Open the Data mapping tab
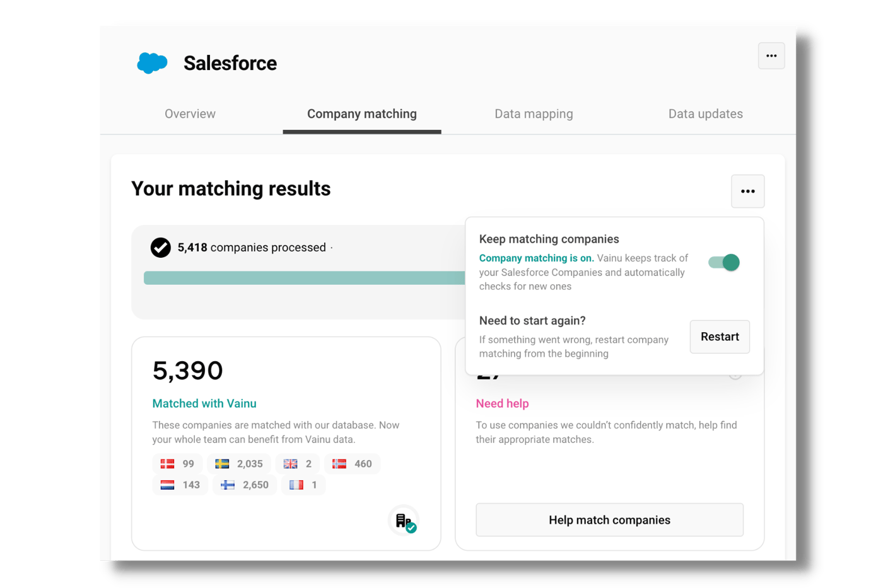The width and height of the screenshot is (883, 588). [x=534, y=114]
